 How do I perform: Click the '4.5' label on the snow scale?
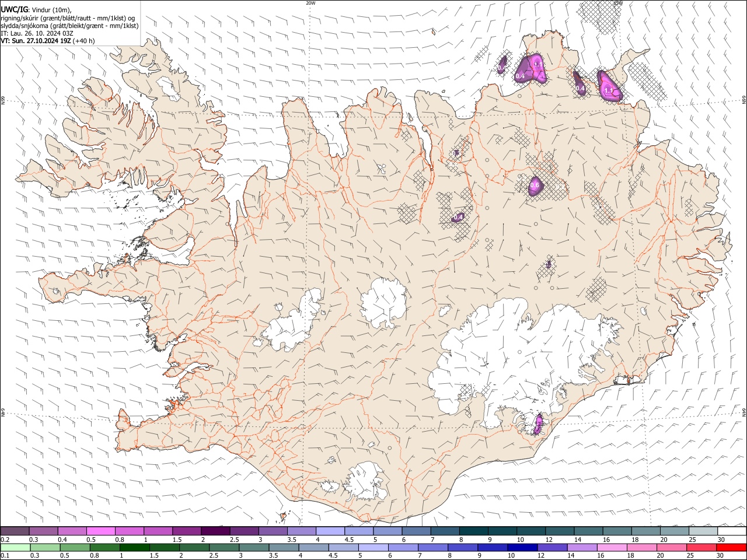point(349,540)
